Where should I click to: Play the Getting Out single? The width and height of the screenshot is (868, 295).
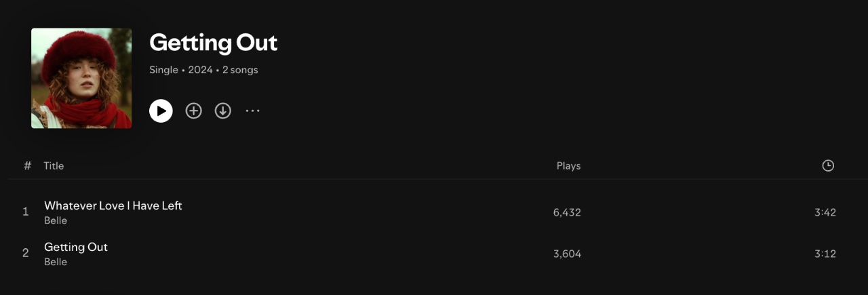161,111
